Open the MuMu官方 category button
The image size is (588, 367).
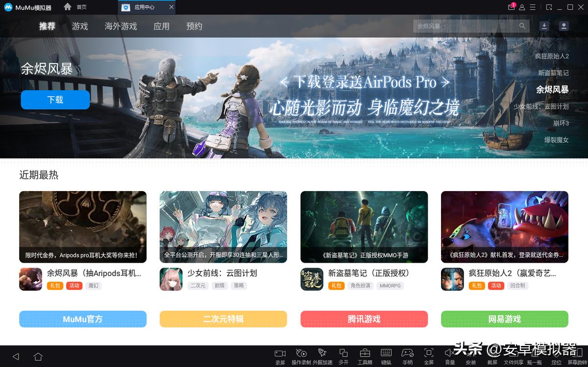tap(83, 319)
